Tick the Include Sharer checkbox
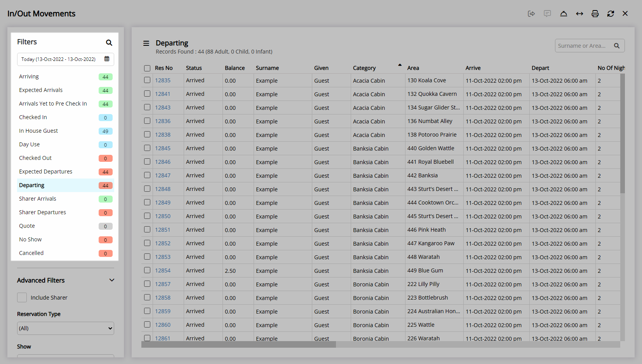 [x=22, y=298]
